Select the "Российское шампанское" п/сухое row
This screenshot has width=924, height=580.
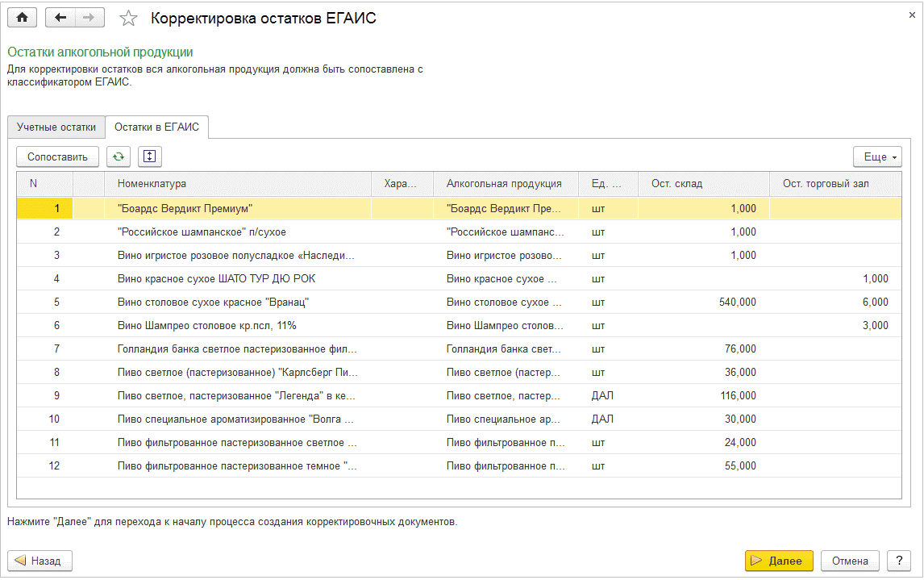pyautogui.click(x=202, y=232)
